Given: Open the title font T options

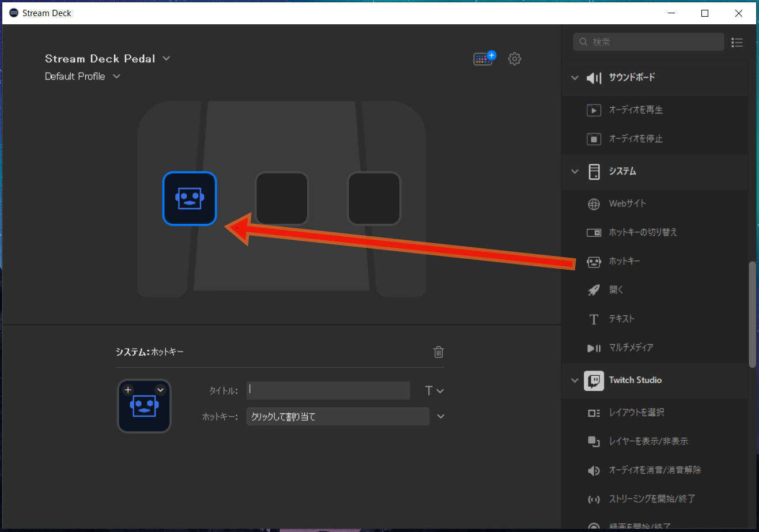Looking at the screenshot, I should pos(434,391).
